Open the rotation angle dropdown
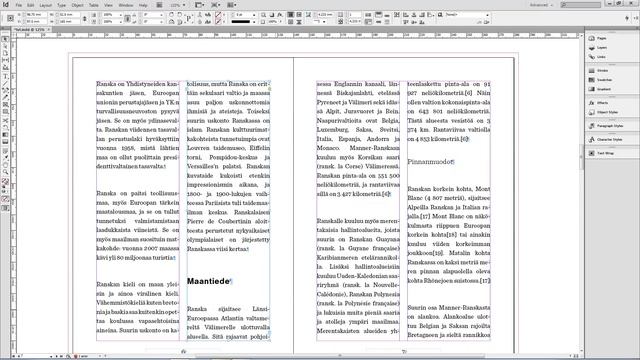The image size is (640, 360). pyautogui.click(x=162, y=15)
